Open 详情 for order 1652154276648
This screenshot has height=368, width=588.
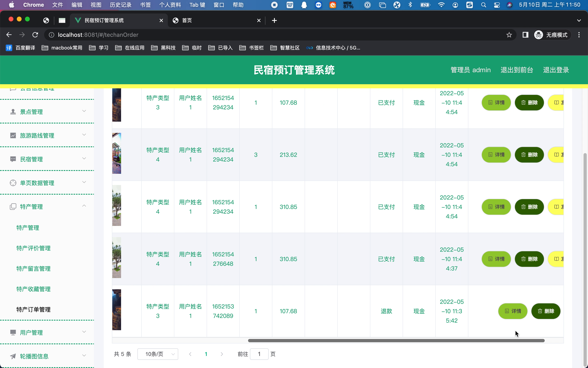tap(496, 259)
